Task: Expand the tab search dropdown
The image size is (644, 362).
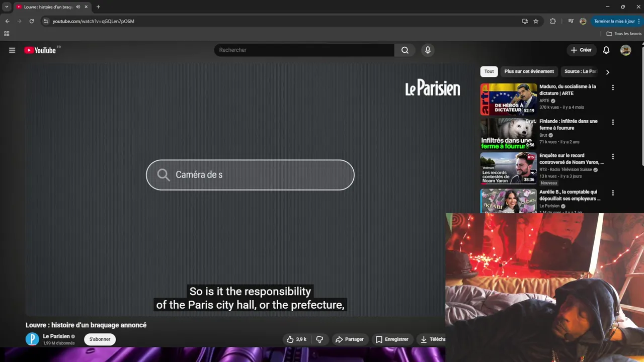Action: 6,7
